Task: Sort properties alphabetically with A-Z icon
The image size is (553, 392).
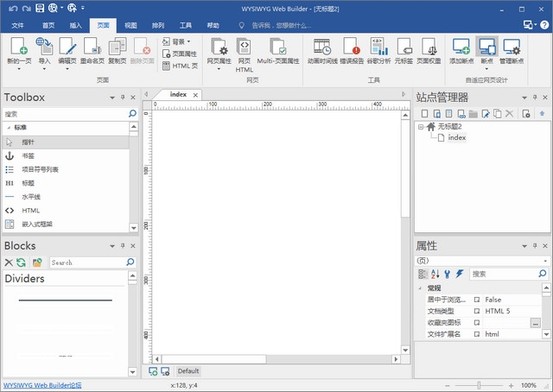Action: (435, 274)
